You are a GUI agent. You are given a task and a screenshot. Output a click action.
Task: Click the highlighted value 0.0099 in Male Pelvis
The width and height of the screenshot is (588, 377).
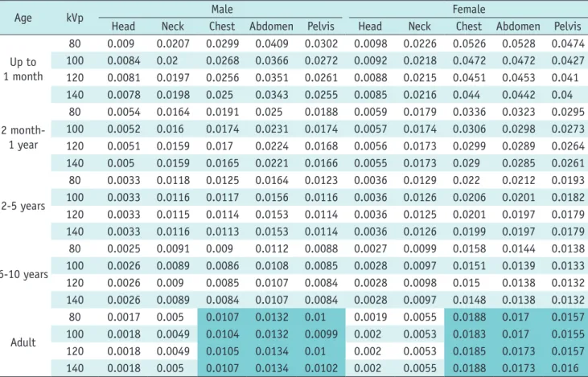(x=321, y=334)
